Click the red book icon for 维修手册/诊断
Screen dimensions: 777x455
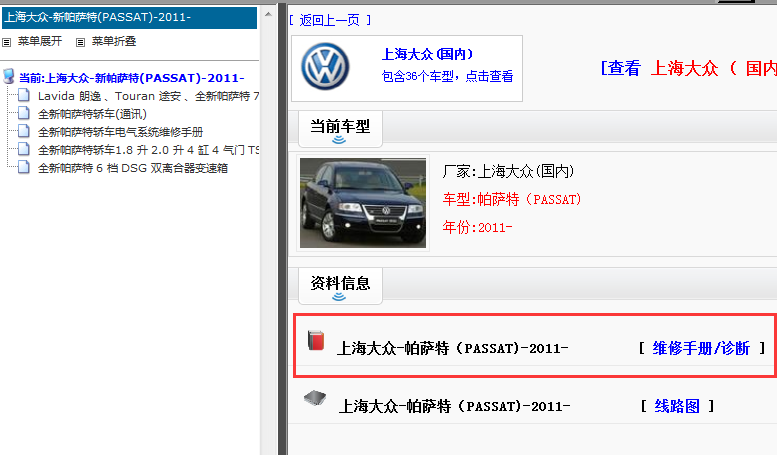coord(316,341)
